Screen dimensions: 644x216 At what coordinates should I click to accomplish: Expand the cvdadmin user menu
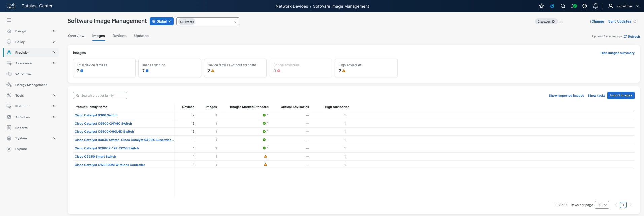pyautogui.click(x=623, y=6)
